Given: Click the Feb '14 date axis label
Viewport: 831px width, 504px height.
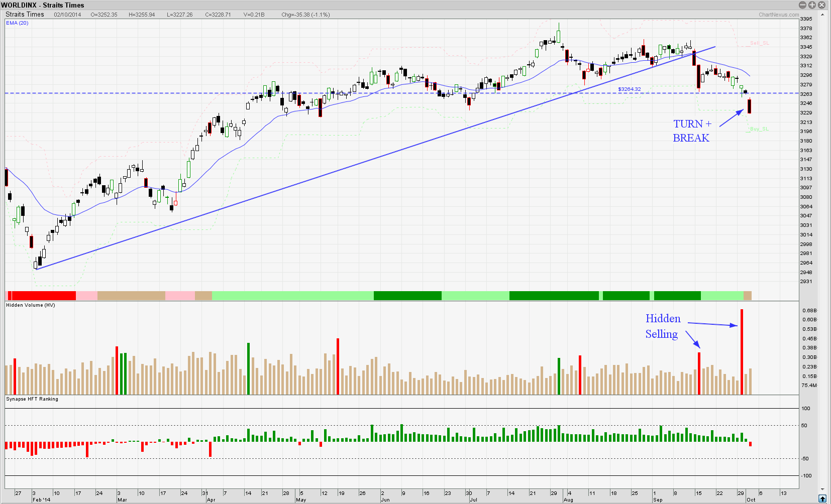Looking at the screenshot, I should [41, 500].
